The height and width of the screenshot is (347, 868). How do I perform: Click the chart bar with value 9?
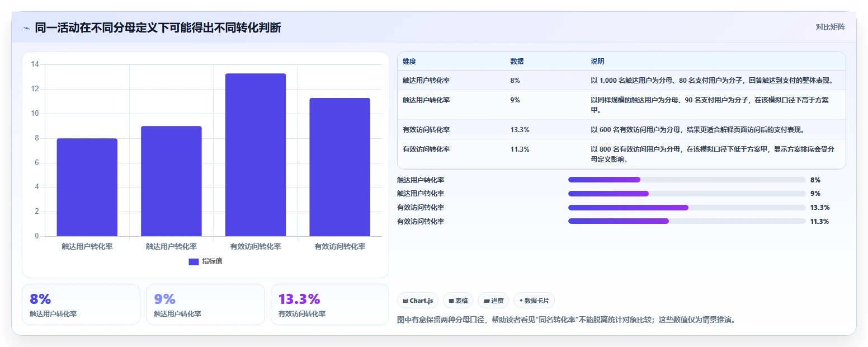pyautogui.click(x=171, y=181)
